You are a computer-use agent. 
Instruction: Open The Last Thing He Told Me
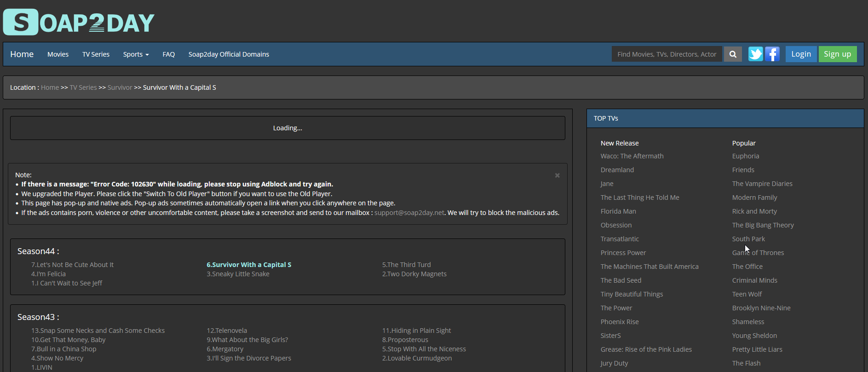point(640,198)
